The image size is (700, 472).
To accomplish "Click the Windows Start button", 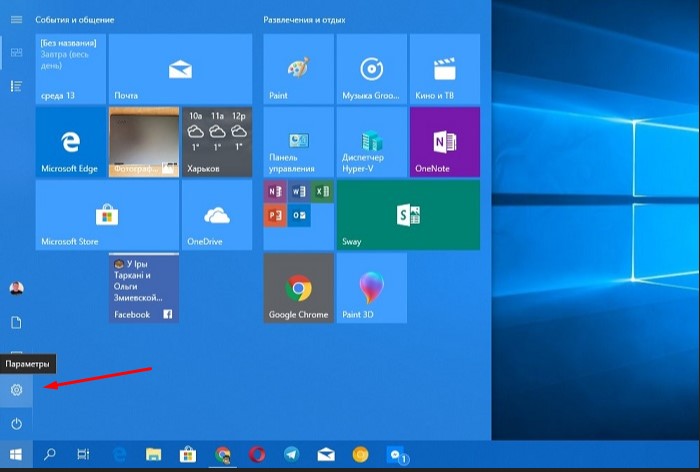I will point(16,455).
